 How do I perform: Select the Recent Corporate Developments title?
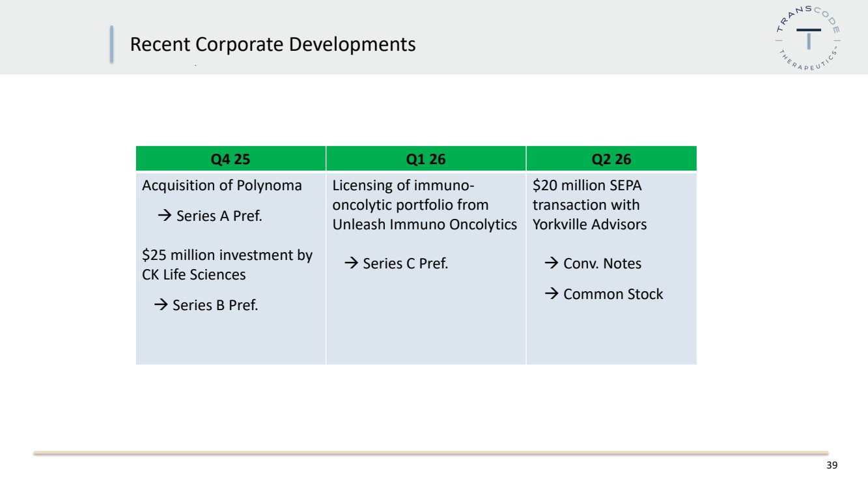[x=273, y=44]
